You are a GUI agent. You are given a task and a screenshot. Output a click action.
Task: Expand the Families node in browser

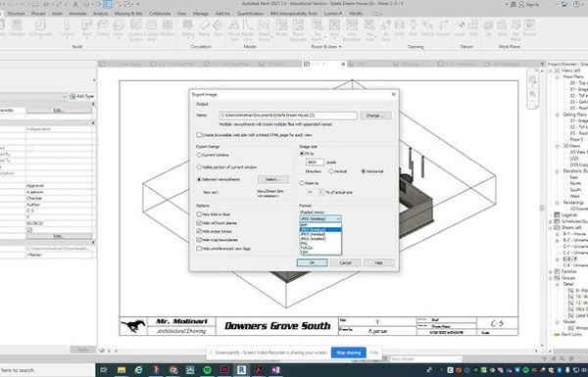[551, 271]
